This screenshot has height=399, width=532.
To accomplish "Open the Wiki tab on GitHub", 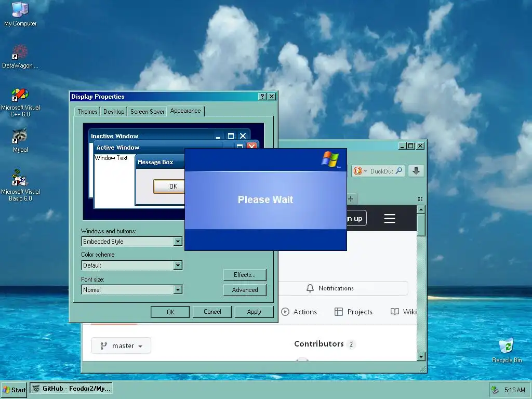I will (403, 312).
